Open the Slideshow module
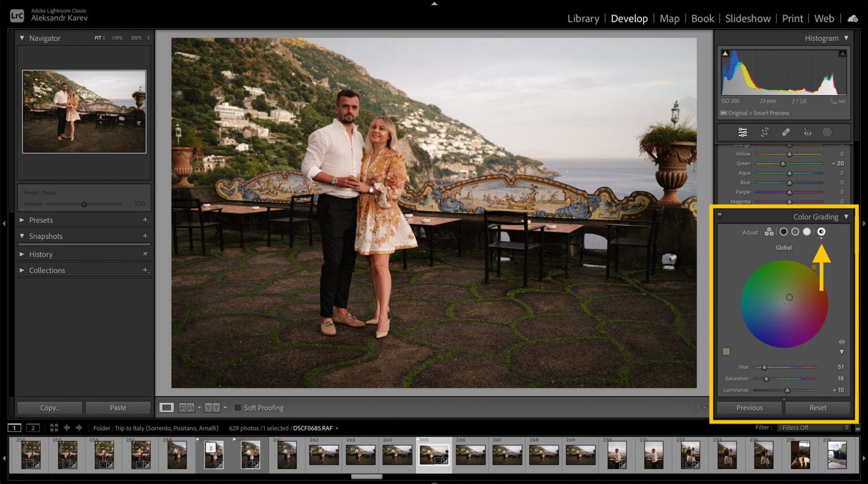 coord(748,18)
